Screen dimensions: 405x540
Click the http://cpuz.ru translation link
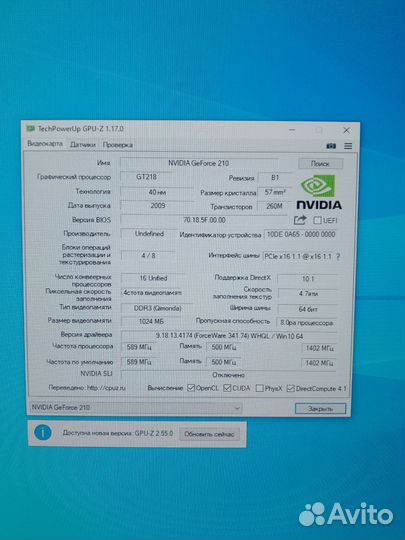(x=106, y=388)
